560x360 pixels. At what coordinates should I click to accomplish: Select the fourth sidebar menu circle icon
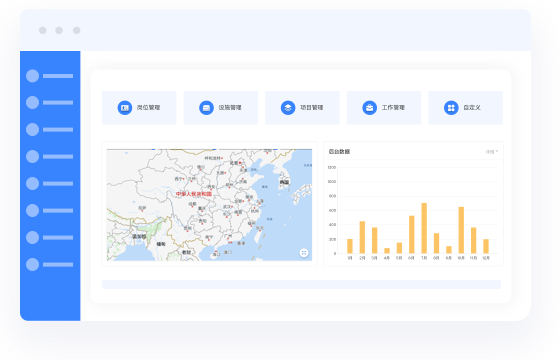32,156
